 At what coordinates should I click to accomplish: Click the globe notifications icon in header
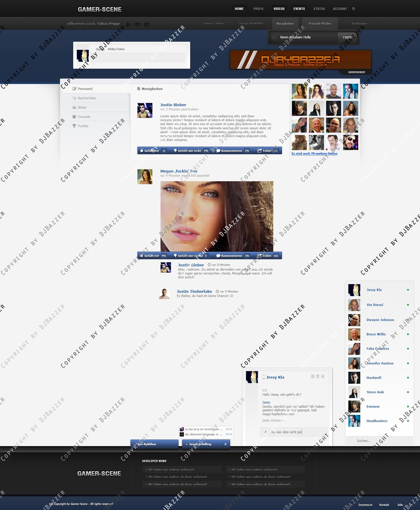pyautogui.click(x=146, y=24)
